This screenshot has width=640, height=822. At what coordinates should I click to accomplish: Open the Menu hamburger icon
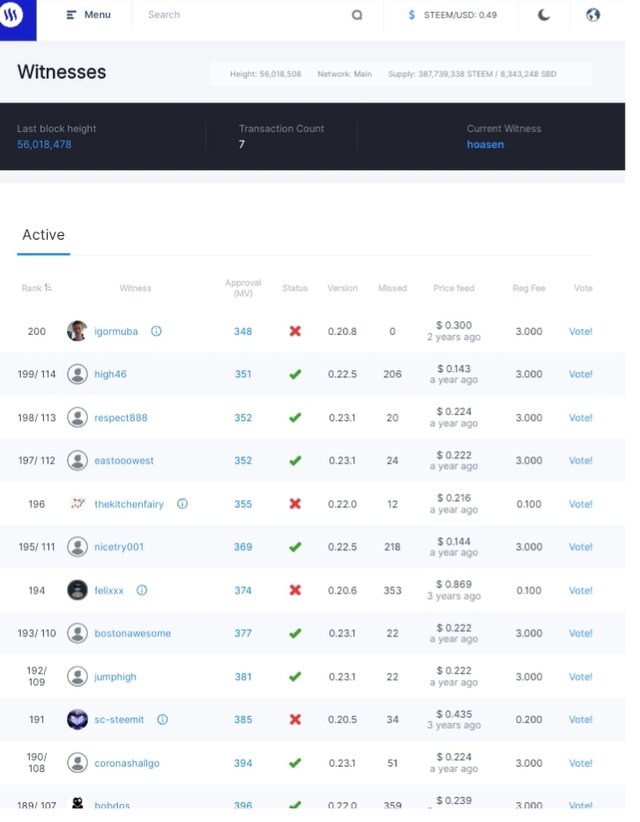pyautogui.click(x=71, y=15)
